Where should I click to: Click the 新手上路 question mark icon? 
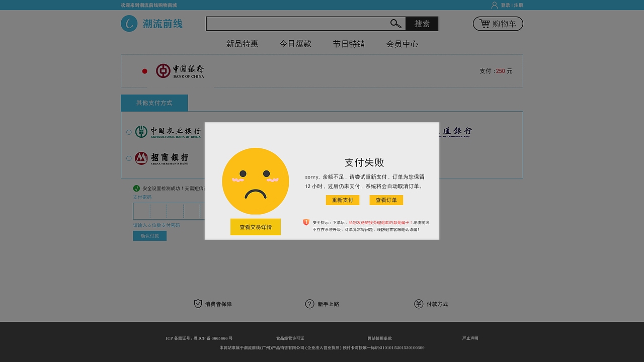pyautogui.click(x=308, y=303)
